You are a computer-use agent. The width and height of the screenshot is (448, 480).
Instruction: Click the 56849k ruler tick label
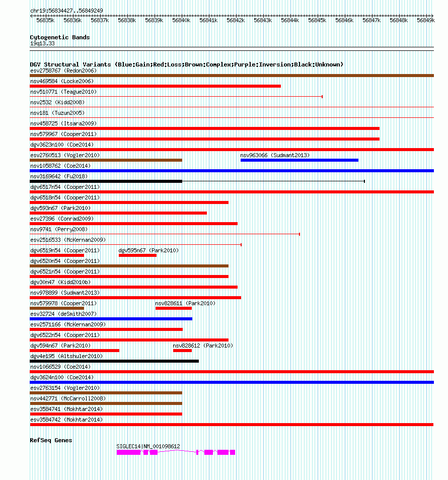pos(426,20)
